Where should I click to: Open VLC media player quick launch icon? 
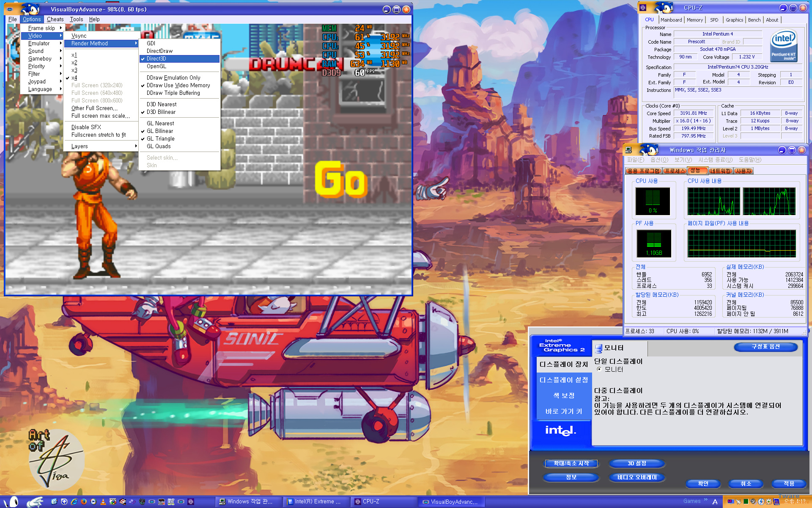pos(103,502)
